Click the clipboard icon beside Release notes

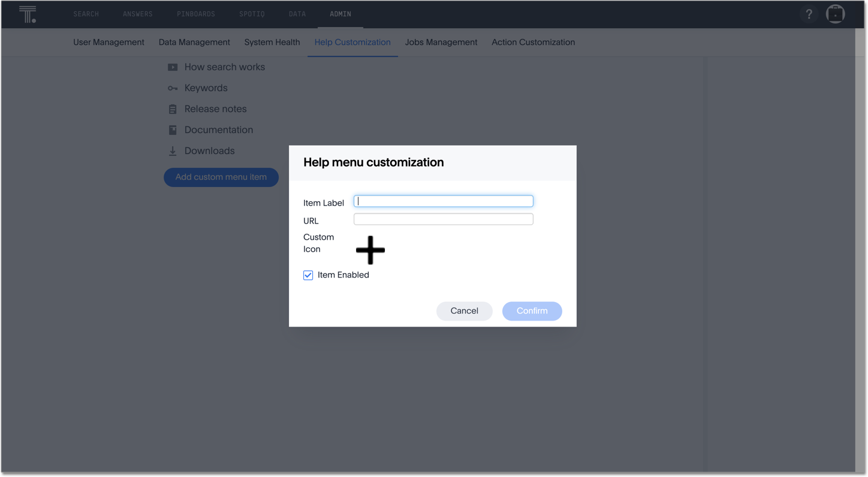pos(173,109)
